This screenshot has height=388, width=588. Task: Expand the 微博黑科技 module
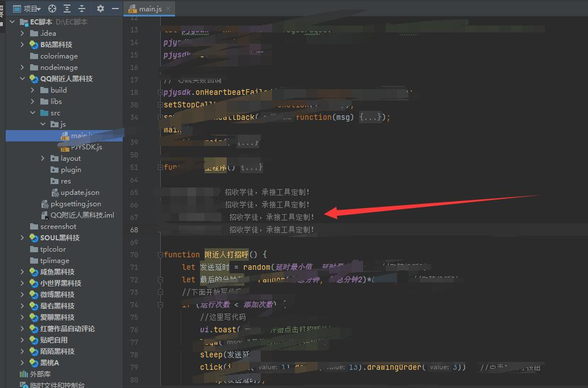click(23, 294)
